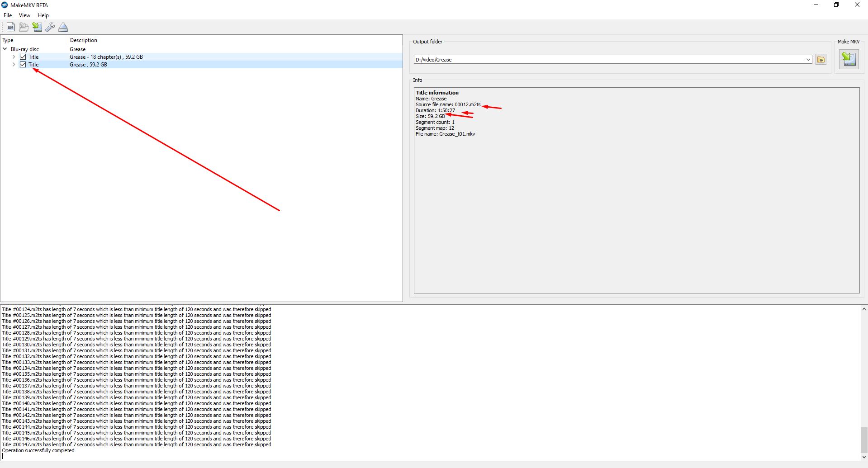Click the "Duration: 1:50:27" info line
Viewport: 868px width, 468px height.
pyautogui.click(x=436, y=110)
